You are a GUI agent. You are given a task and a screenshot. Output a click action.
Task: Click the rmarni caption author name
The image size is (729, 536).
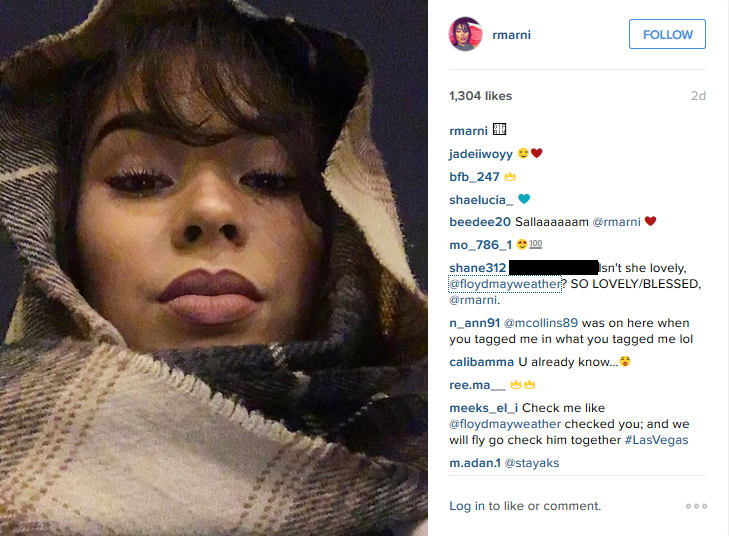tap(468, 131)
